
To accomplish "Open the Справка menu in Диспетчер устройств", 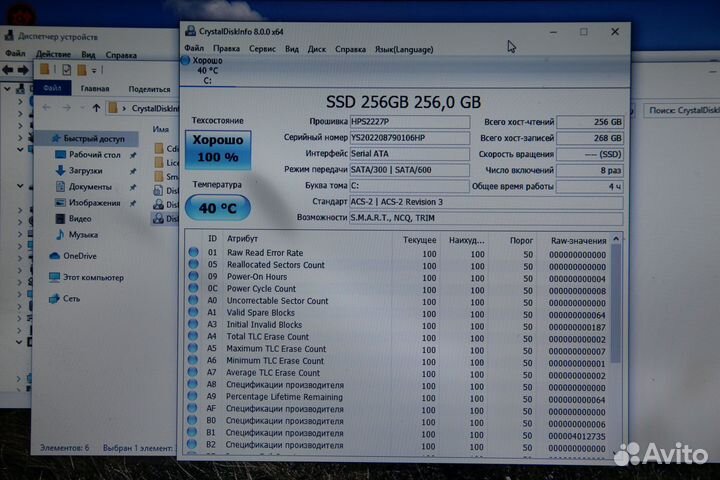I will click(121, 55).
